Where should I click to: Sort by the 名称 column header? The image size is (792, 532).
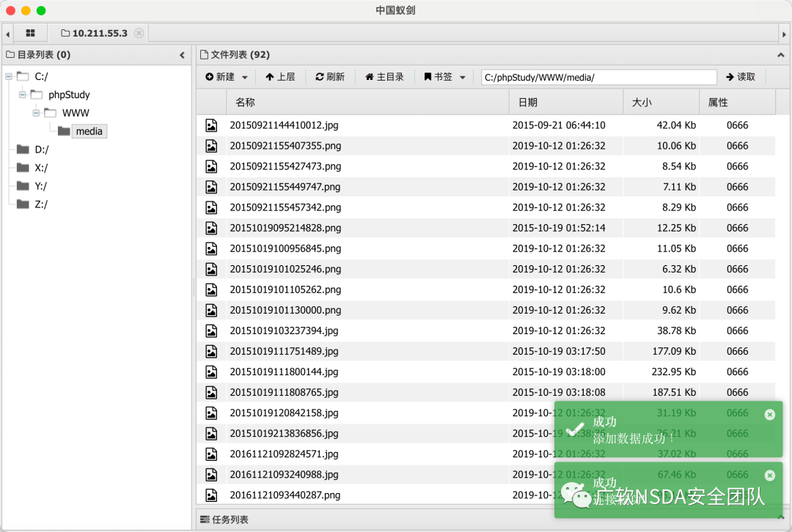(x=367, y=103)
